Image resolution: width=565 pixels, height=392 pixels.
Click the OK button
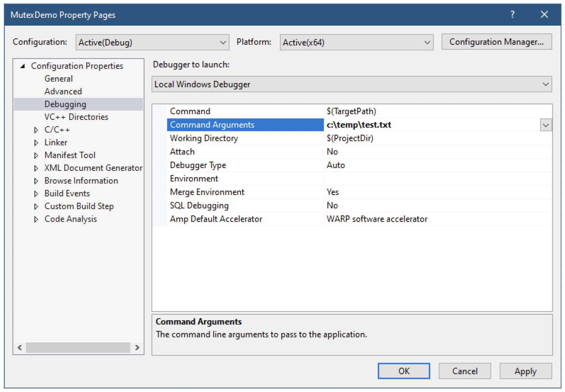click(x=403, y=371)
